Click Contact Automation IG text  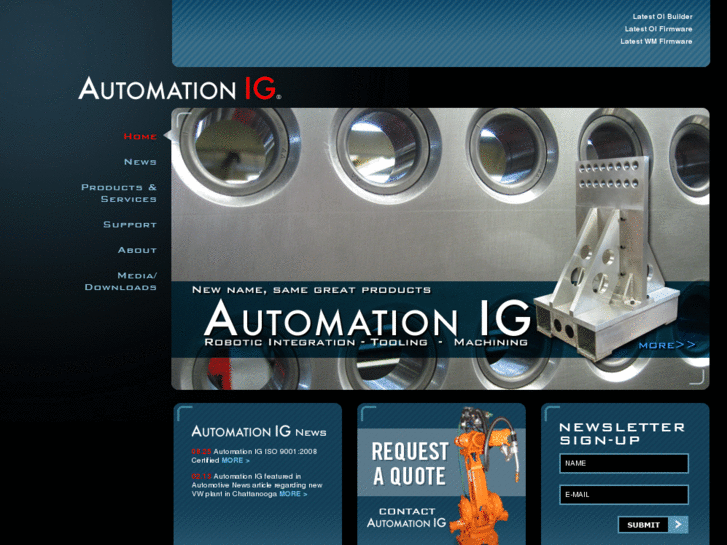(x=407, y=518)
